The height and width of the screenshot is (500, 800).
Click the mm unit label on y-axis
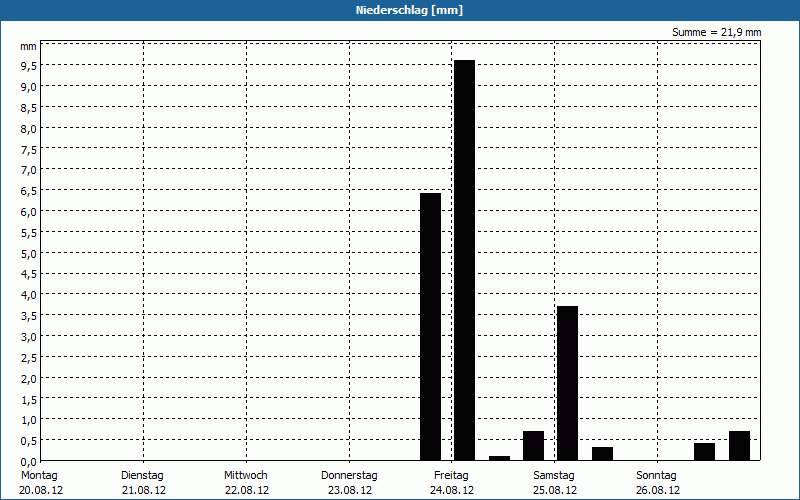point(29,46)
